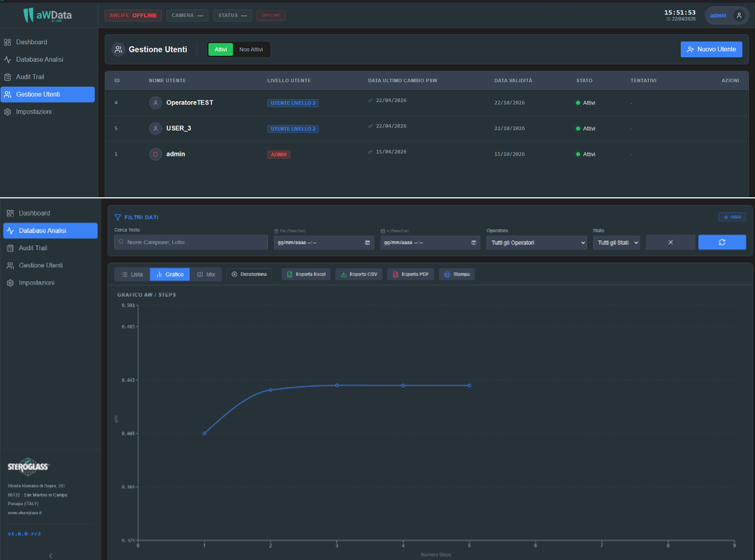This screenshot has width=755, height=560.
Task: Click the FILTRI DATI funnel icon
Action: pyautogui.click(x=118, y=217)
